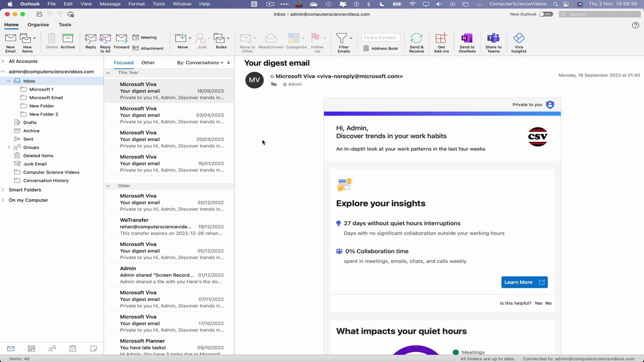The height and width of the screenshot is (362, 644).
Task: Toggle sort order arrow in message list
Action: tap(228, 62)
